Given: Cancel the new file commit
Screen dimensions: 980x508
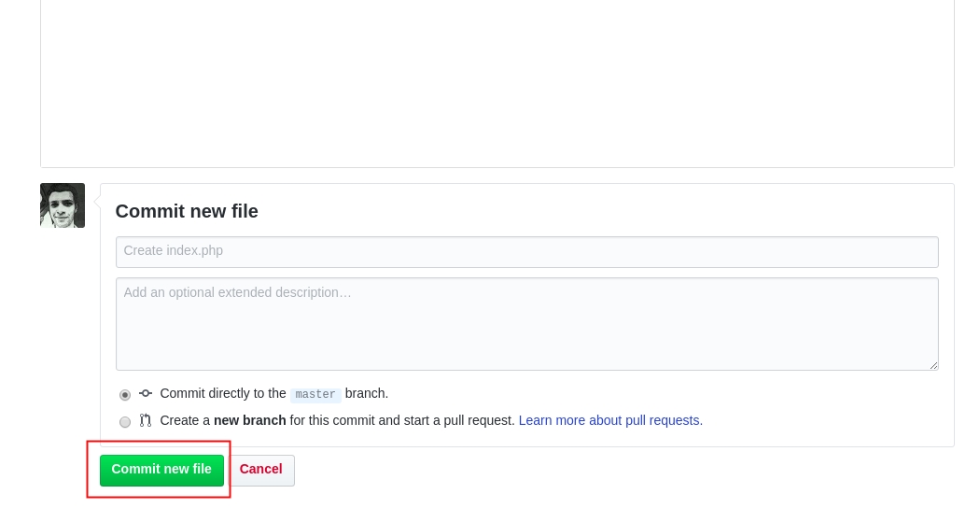Looking at the screenshot, I should point(261,470).
